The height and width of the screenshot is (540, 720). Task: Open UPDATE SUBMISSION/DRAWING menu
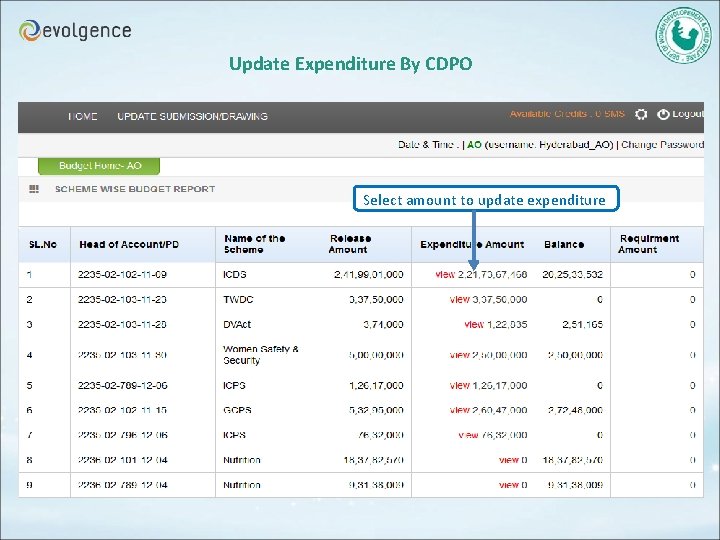(x=192, y=117)
